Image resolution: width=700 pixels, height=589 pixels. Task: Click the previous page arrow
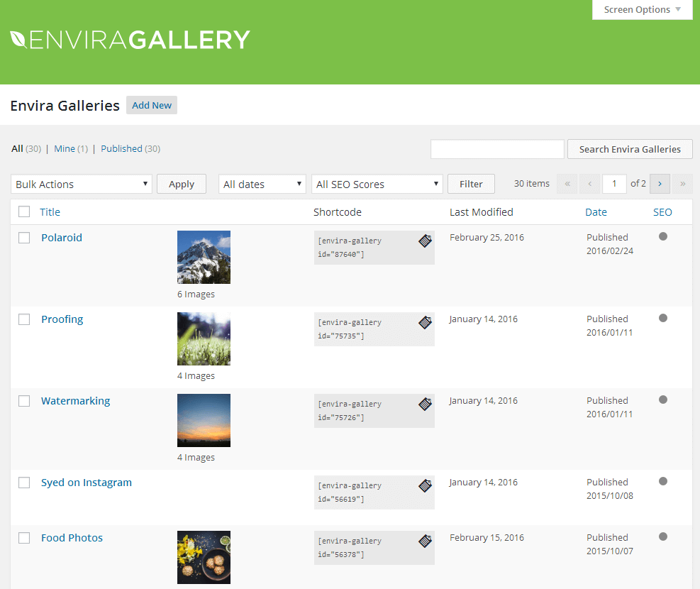point(590,184)
